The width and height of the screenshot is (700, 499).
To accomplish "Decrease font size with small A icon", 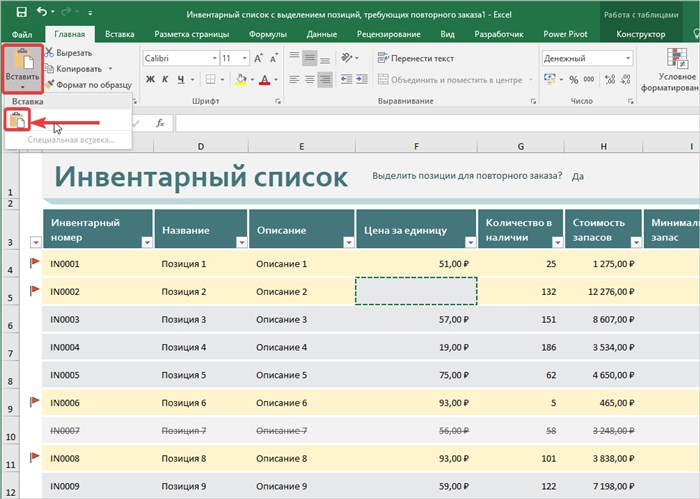I will (274, 58).
